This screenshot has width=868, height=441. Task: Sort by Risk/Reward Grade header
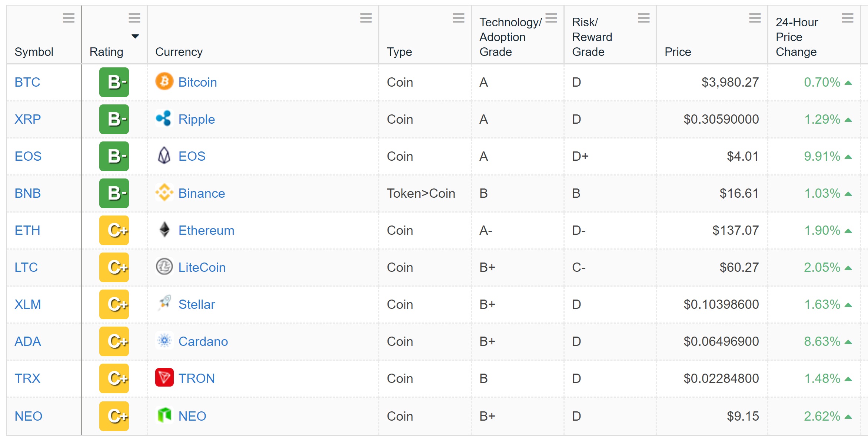(592, 37)
